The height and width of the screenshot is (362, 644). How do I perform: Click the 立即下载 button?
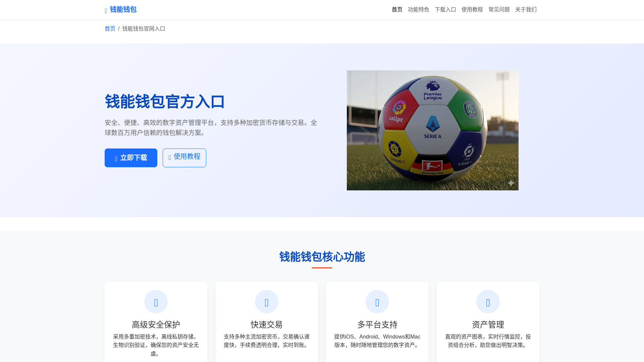pyautogui.click(x=131, y=158)
